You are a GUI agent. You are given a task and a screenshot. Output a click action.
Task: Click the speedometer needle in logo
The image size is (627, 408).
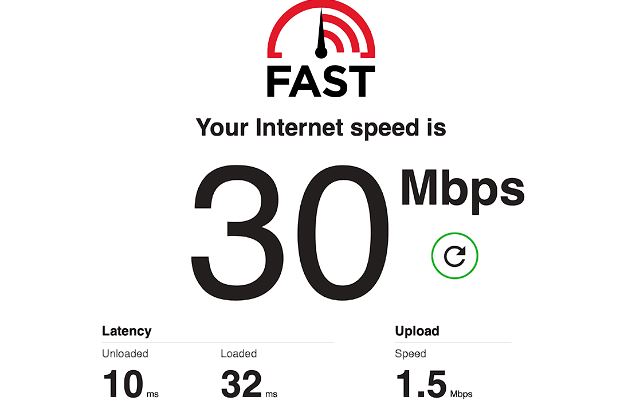(x=321, y=34)
